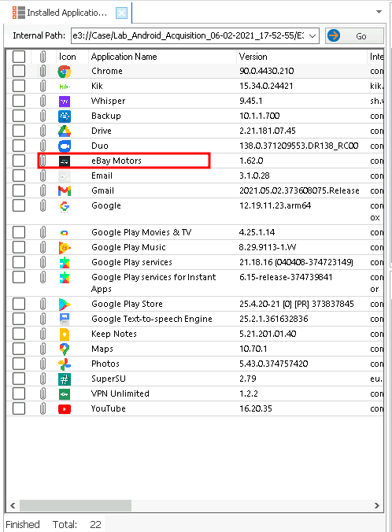Viewport: 392px width, 532px height.
Task: Tick the checkbox for Kik
Action: coord(19,86)
